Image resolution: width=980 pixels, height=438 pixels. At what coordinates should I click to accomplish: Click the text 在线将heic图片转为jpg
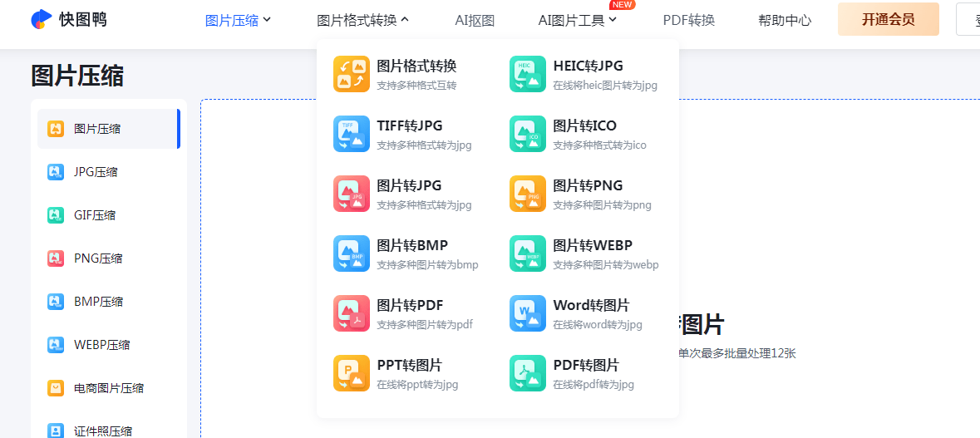(605, 86)
